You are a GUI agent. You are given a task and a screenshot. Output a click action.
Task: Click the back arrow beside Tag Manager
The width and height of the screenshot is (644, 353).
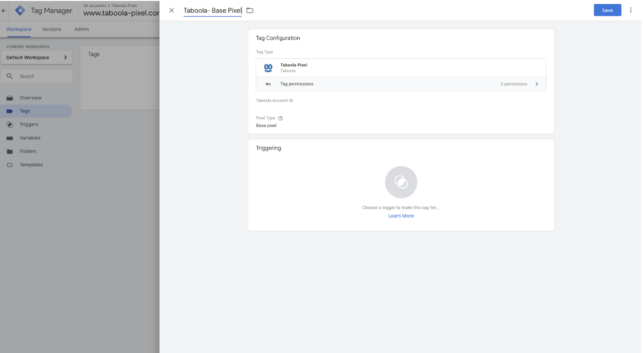(4, 10)
